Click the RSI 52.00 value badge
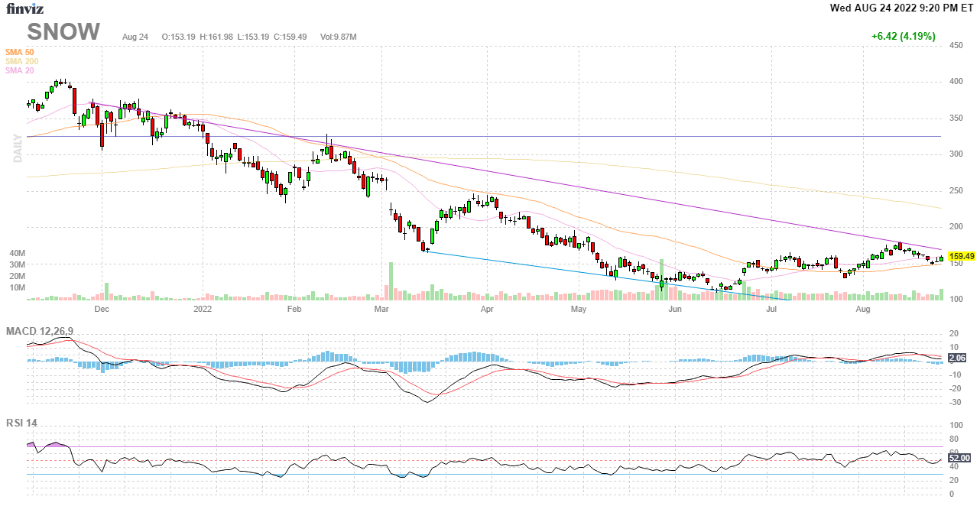Screen dimensions: 980x506 tap(959, 458)
